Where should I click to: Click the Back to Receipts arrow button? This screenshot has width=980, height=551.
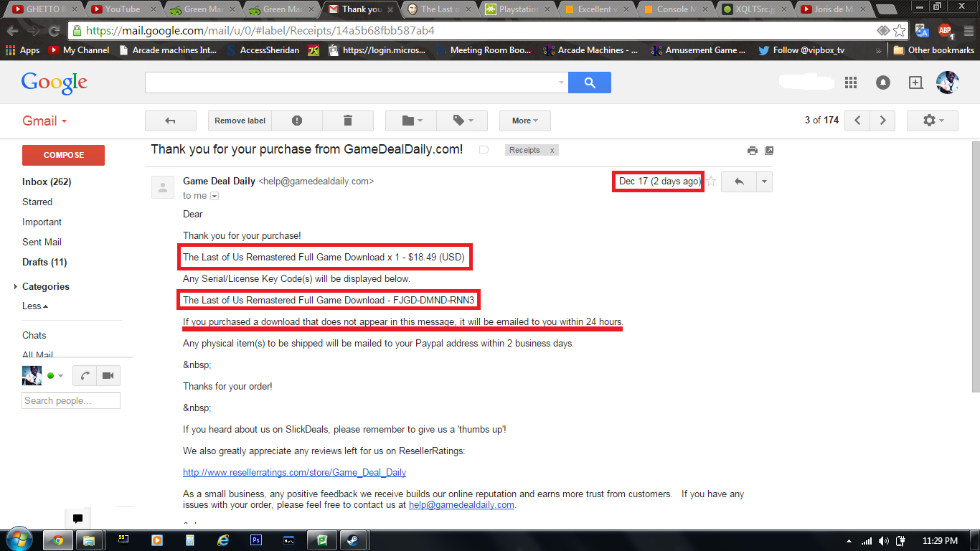(x=171, y=121)
